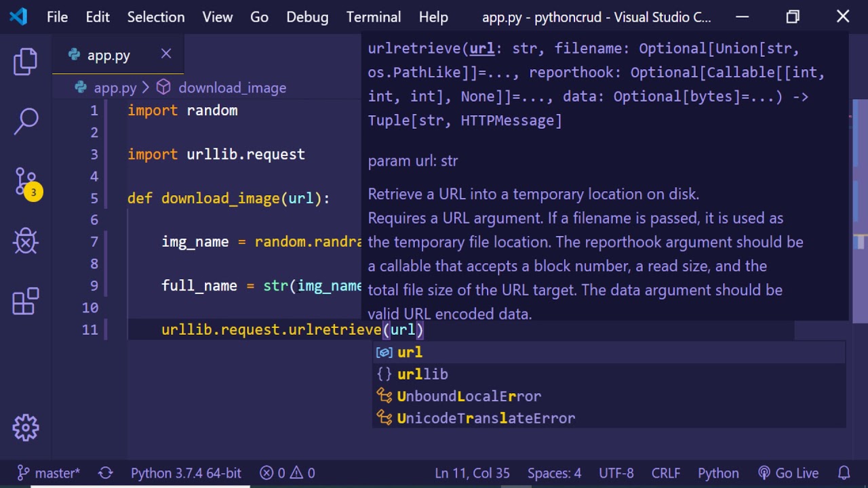Change the CRLF line ending setting
868x488 pixels.
point(666,473)
